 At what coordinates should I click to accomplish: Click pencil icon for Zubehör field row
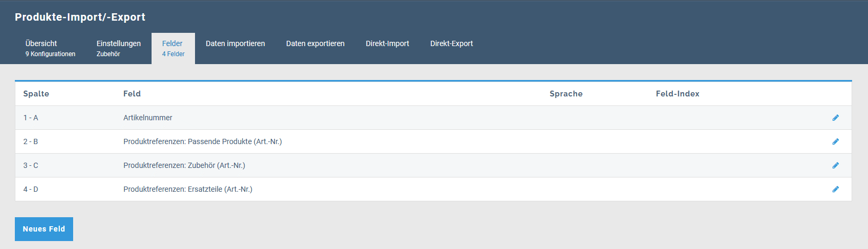coord(836,165)
